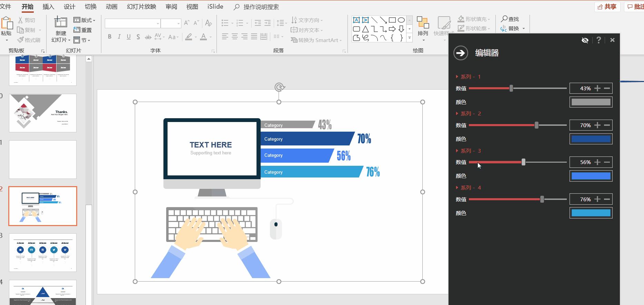Open the 系列-2 dark blue color swatch
The height and width of the screenshot is (305, 644).
click(x=591, y=139)
